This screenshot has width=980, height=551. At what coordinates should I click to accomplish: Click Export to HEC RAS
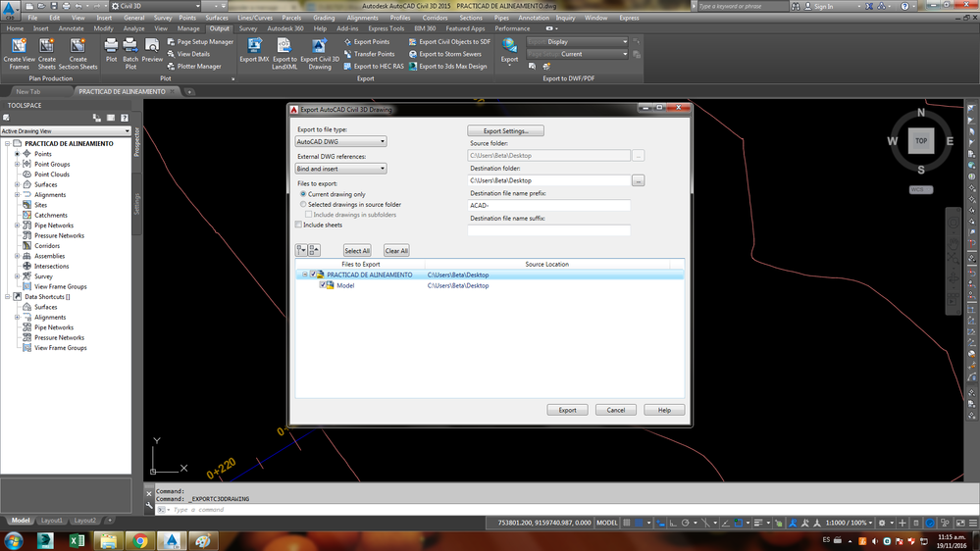point(374,67)
